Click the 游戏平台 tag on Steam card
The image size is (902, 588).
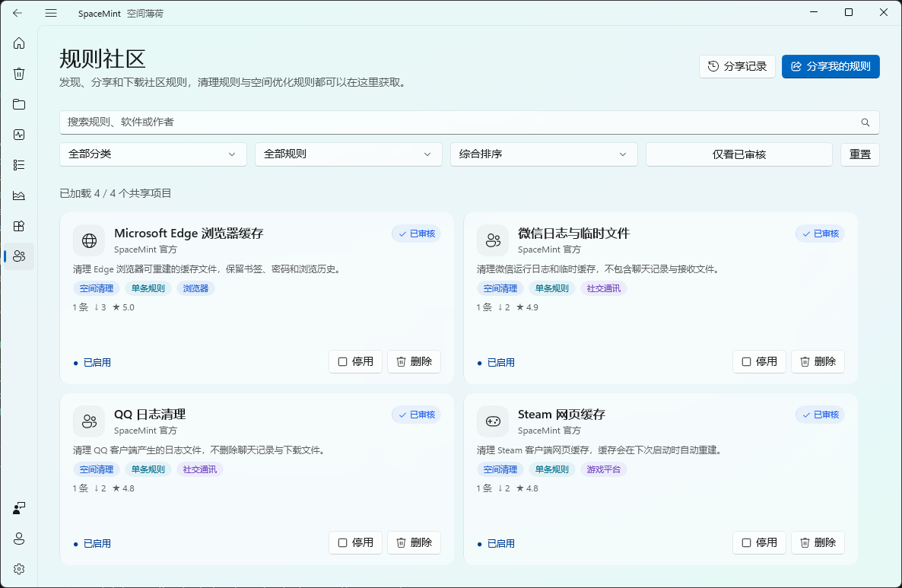point(603,469)
